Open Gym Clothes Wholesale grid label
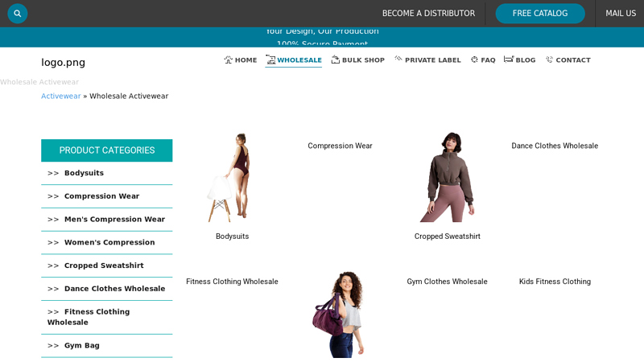 point(448,282)
